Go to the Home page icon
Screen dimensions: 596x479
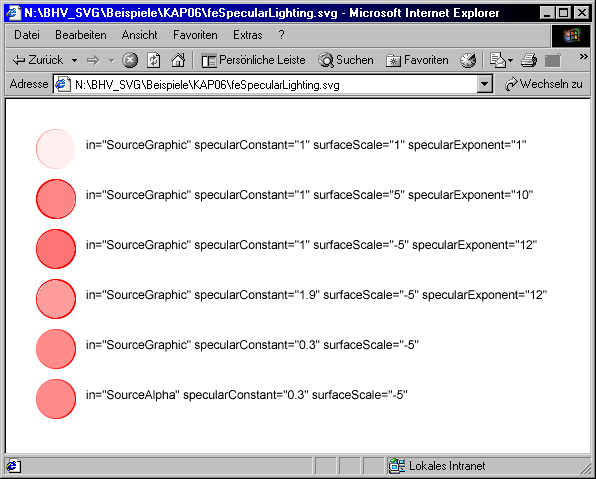point(178,60)
